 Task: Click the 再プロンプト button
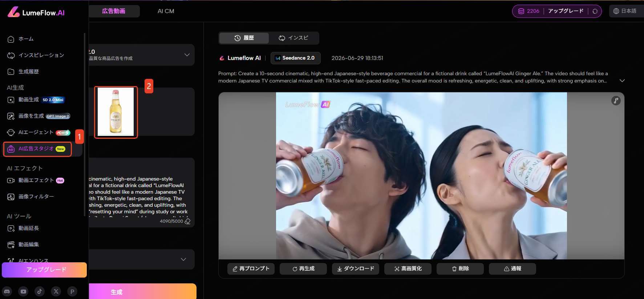coord(251,268)
